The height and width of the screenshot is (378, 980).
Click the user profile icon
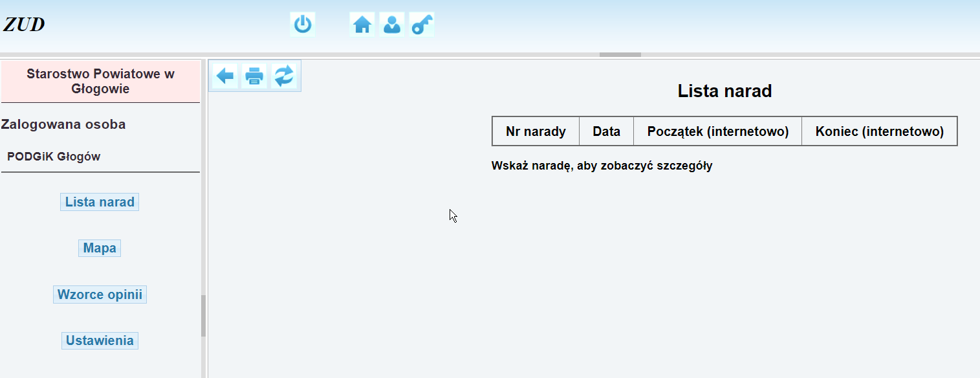[391, 24]
